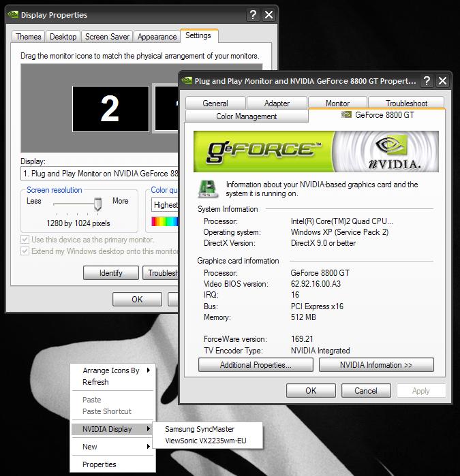This screenshot has width=460, height=476.
Task: Click Paste Shortcut in context menu
Action: [x=112, y=411]
